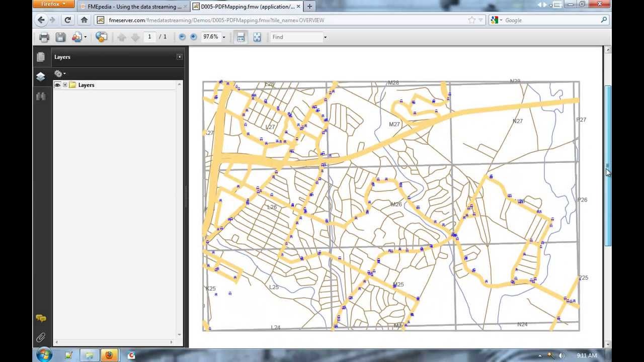This screenshot has height=362, width=644.
Task: Open the Comments panel icon
Action: click(x=41, y=318)
